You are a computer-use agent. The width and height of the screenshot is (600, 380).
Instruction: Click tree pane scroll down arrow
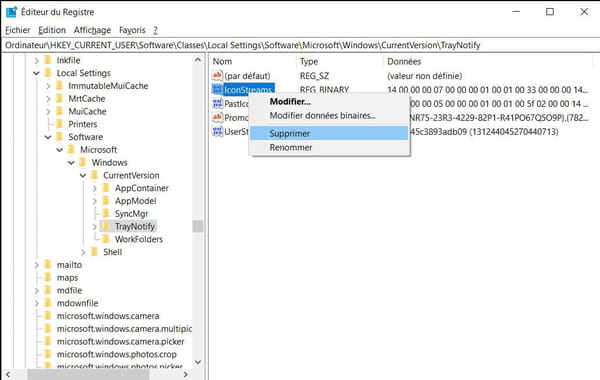click(198, 362)
